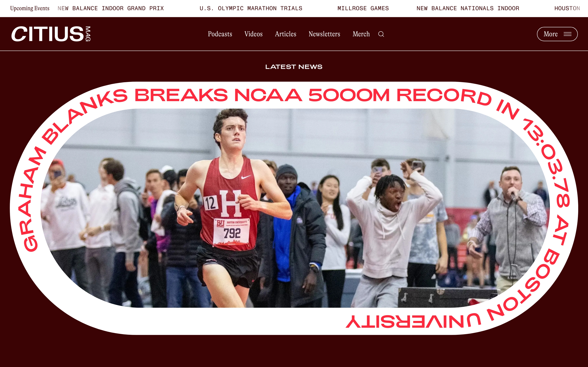588x367 pixels.
Task: Open the Newsletters page
Action: (x=324, y=34)
